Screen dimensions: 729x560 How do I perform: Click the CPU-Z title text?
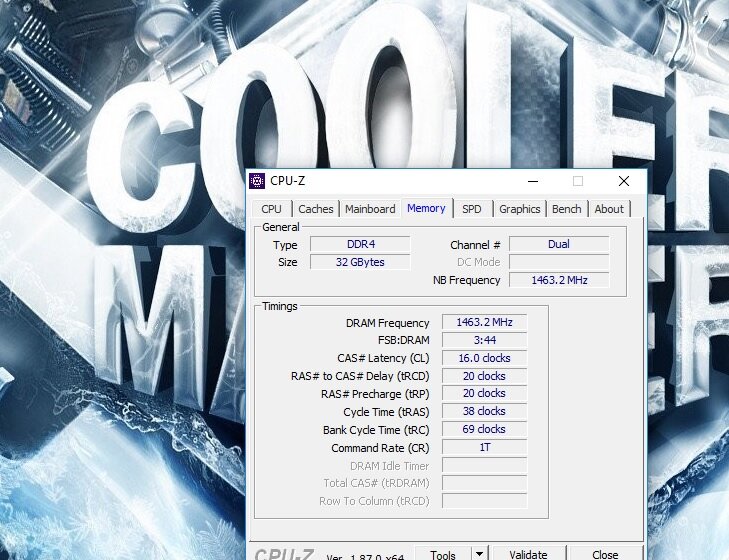tap(287, 181)
